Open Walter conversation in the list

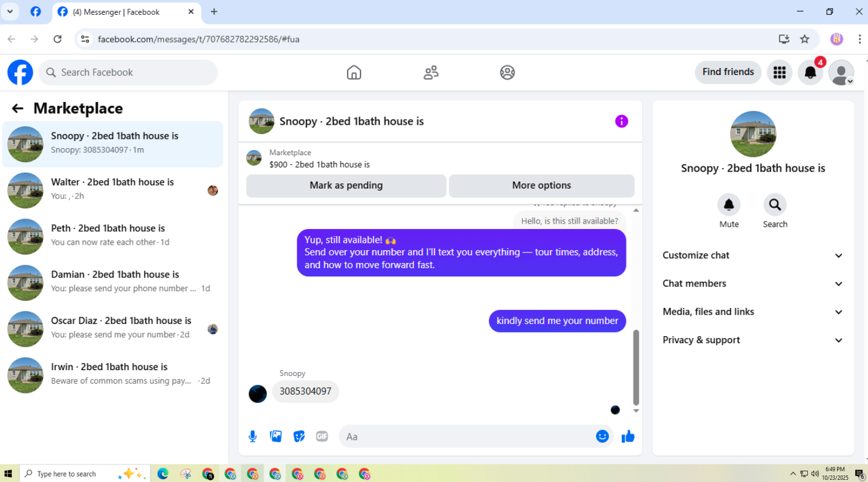[x=113, y=190]
